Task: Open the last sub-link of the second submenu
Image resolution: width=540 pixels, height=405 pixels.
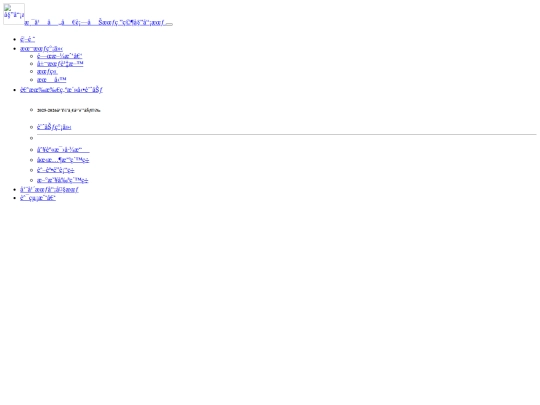Action: pos(63,180)
